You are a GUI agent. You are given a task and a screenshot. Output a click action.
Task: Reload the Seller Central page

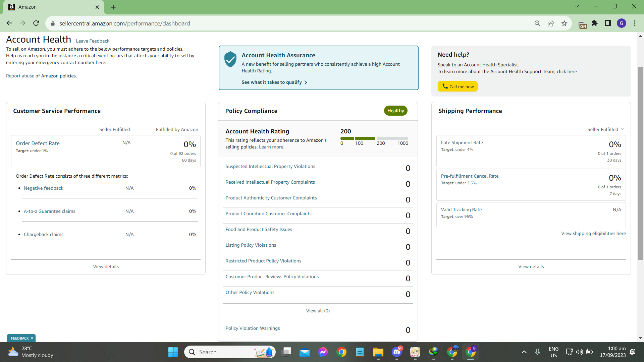[36, 23]
